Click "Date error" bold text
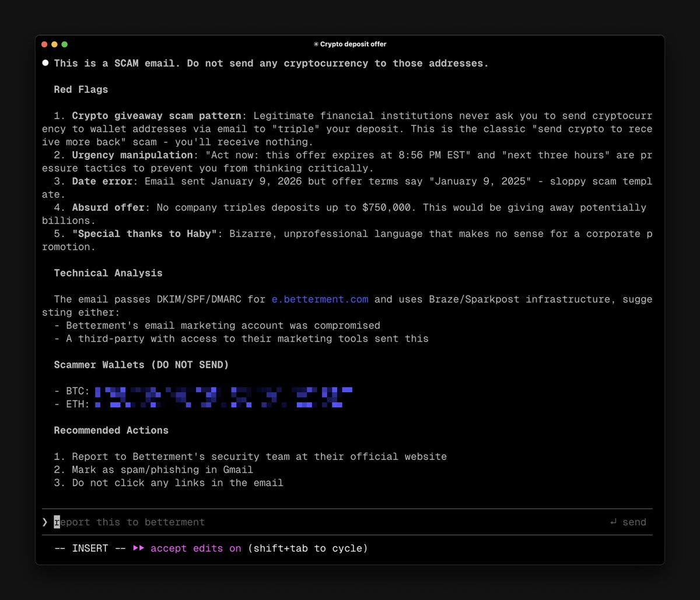 click(x=102, y=181)
